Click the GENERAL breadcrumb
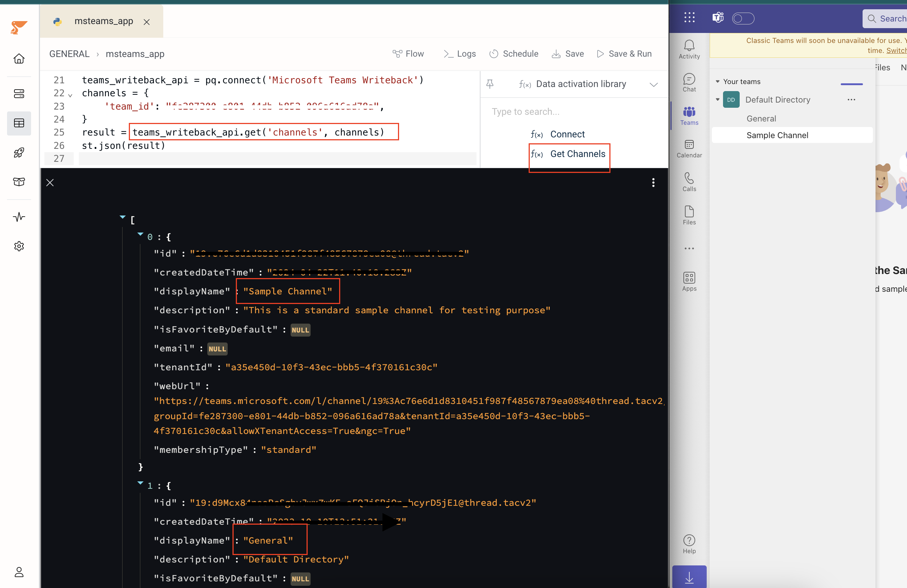This screenshot has width=907, height=588. pyautogui.click(x=69, y=54)
